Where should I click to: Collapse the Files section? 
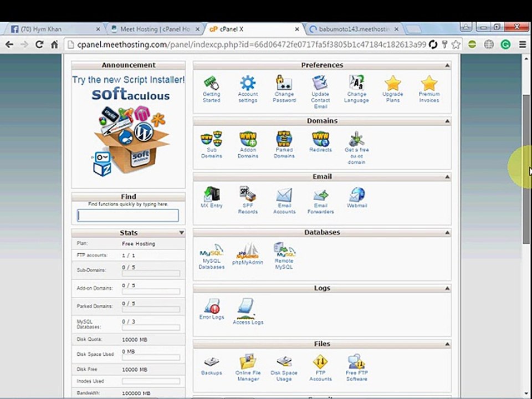[x=447, y=344]
